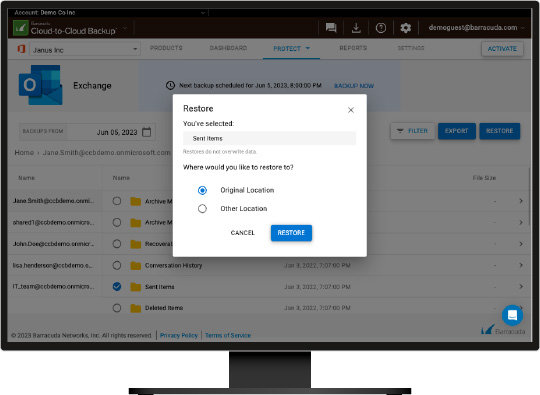Click the ACTIVATE button

(502, 49)
